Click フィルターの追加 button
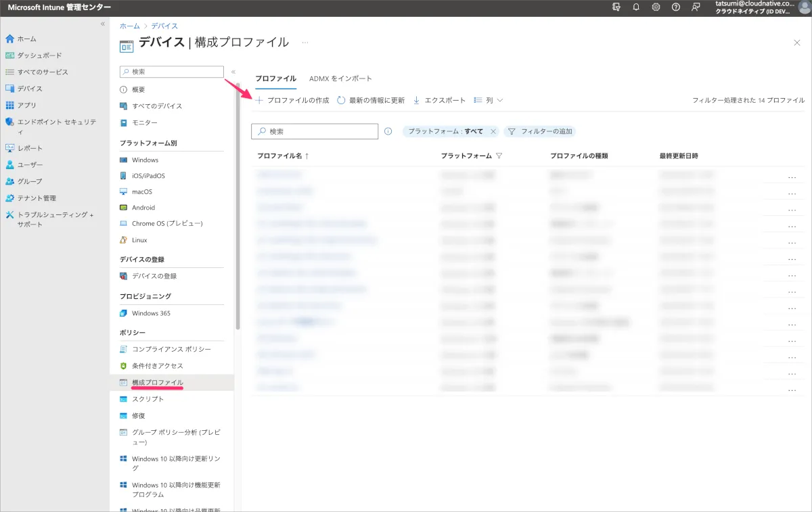Viewport: 812px width, 512px height. click(x=540, y=131)
